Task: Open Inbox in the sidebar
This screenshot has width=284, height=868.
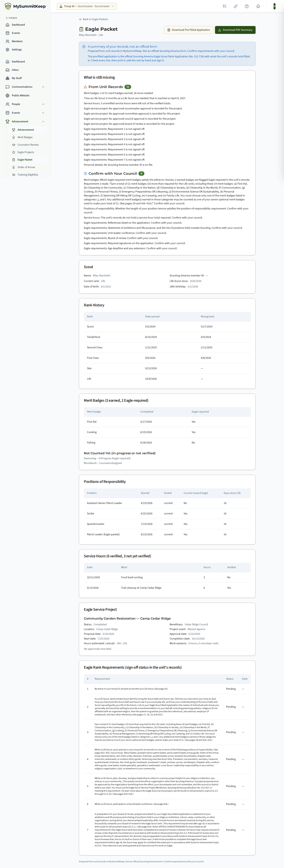Action: pos(25,70)
